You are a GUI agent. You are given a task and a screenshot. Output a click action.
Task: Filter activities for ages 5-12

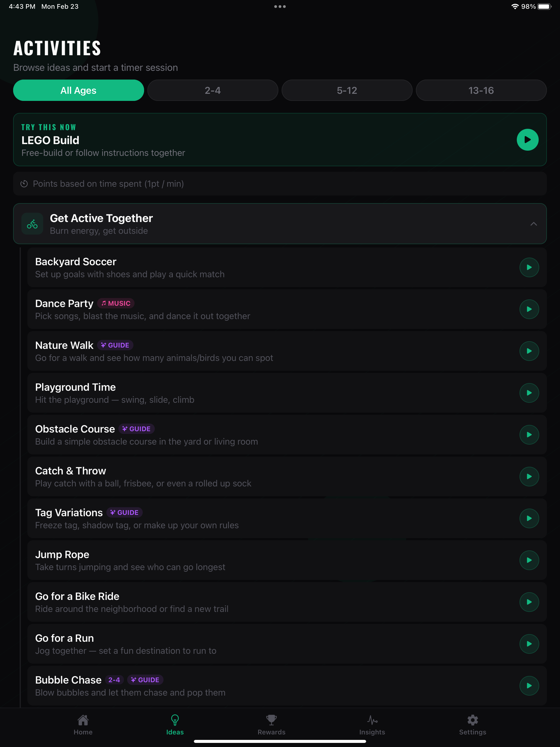tap(347, 90)
